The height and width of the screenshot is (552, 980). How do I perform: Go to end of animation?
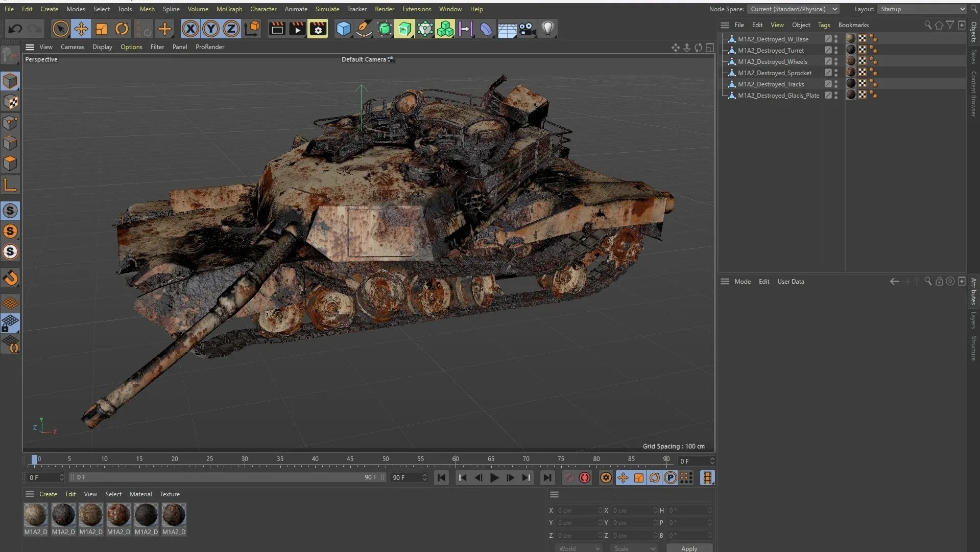point(547,477)
